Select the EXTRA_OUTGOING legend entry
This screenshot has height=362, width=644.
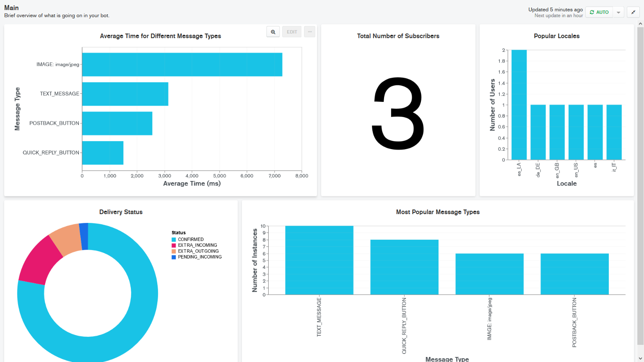click(x=195, y=251)
